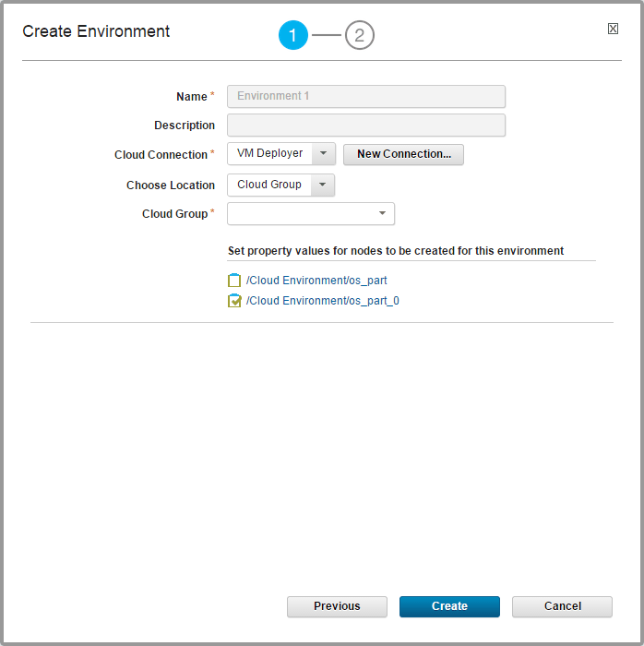Screen dimensions: 644x646
Task: Go back with the Previous button
Action: (x=337, y=606)
